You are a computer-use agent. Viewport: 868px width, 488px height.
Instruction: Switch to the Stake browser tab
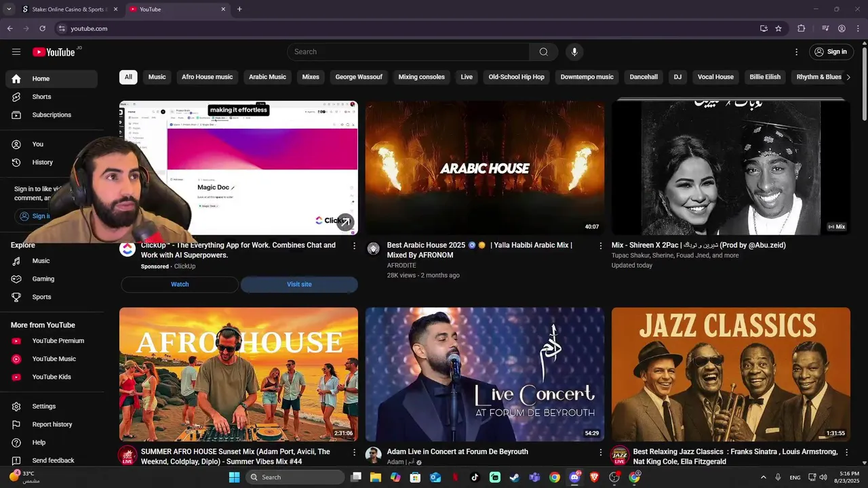(x=70, y=9)
